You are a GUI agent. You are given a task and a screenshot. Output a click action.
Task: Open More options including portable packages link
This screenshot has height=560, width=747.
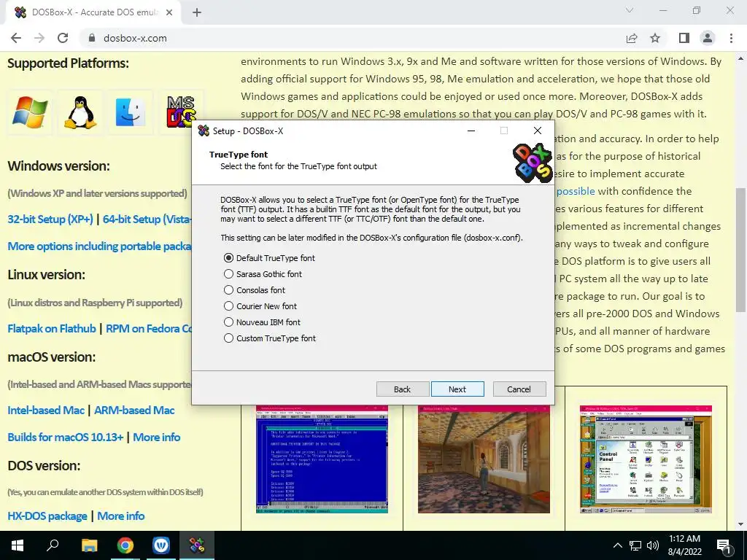coord(99,246)
